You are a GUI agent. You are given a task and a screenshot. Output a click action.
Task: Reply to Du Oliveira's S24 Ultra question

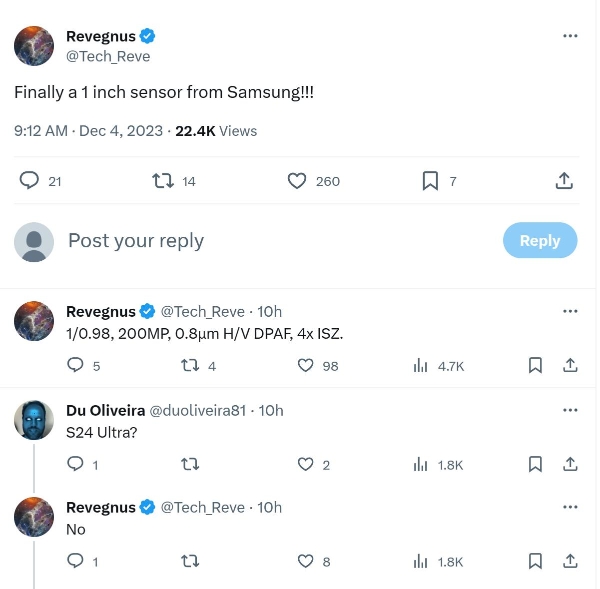(x=75, y=464)
